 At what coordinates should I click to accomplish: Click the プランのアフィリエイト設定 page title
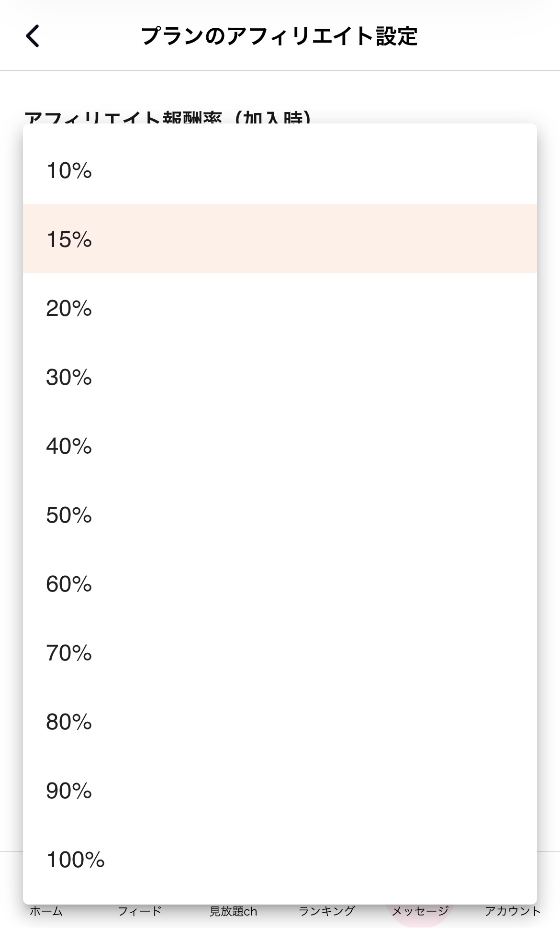click(x=280, y=36)
